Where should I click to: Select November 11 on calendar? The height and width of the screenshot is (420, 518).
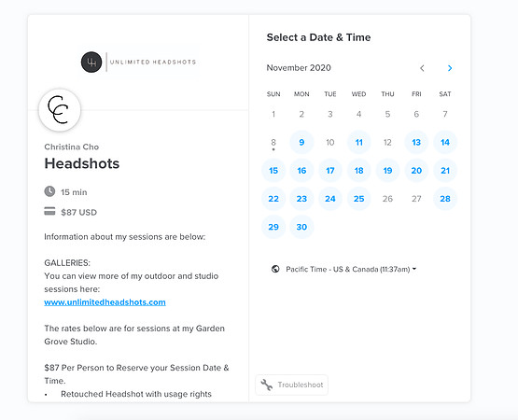tap(358, 143)
